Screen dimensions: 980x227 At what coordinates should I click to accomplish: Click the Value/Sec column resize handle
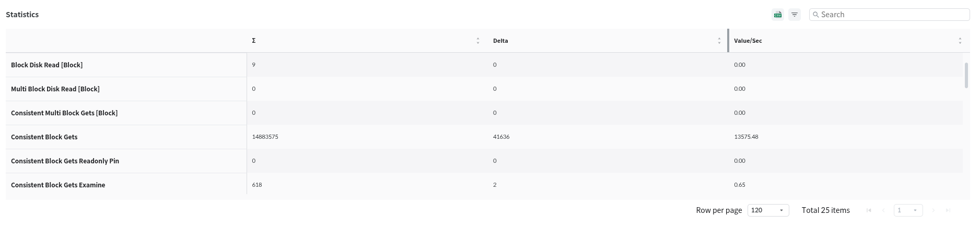pyautogui.click(x=728, y=41)
